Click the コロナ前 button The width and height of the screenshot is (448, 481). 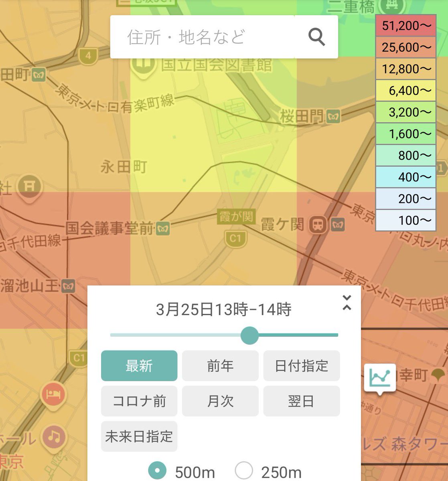139,401
